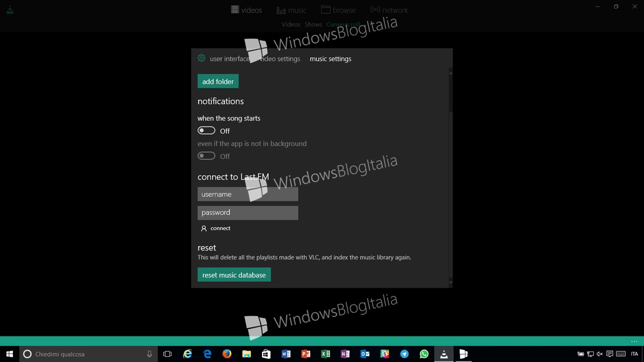Launch WhatsApp from taskbar
The width and height of the screenshot is (644, 362).
click(x=424, y=354)
